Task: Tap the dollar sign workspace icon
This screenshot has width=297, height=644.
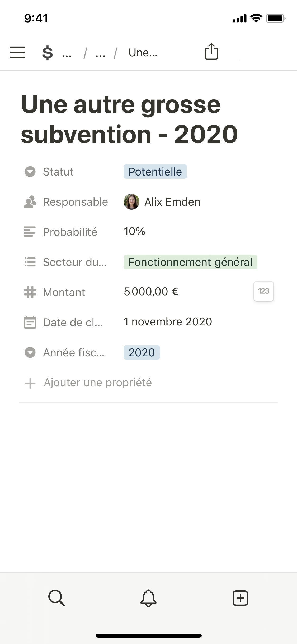Action: 48,52
